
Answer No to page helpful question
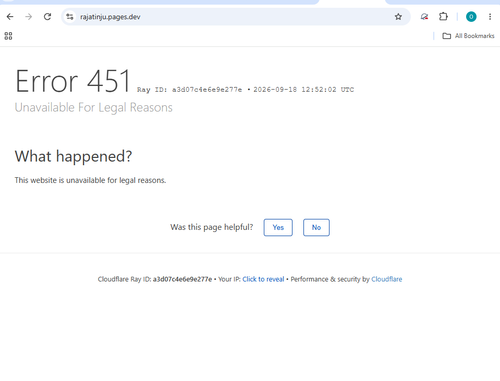click(x=316, y=227)
